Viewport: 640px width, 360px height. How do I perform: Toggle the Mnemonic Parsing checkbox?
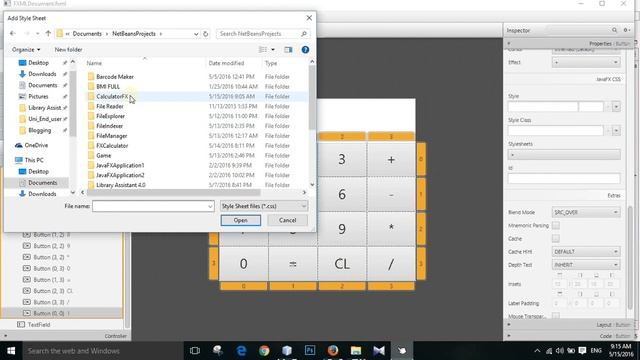pos(556,225)
